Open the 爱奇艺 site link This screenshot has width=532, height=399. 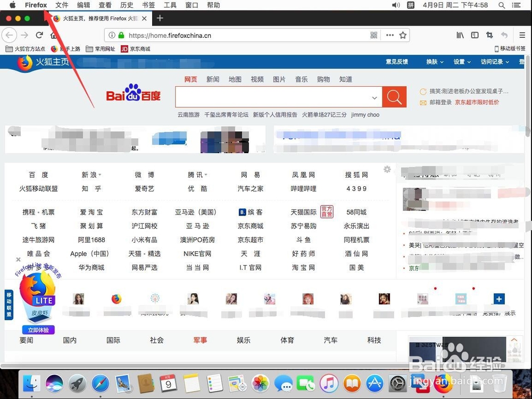click(145, 189)
